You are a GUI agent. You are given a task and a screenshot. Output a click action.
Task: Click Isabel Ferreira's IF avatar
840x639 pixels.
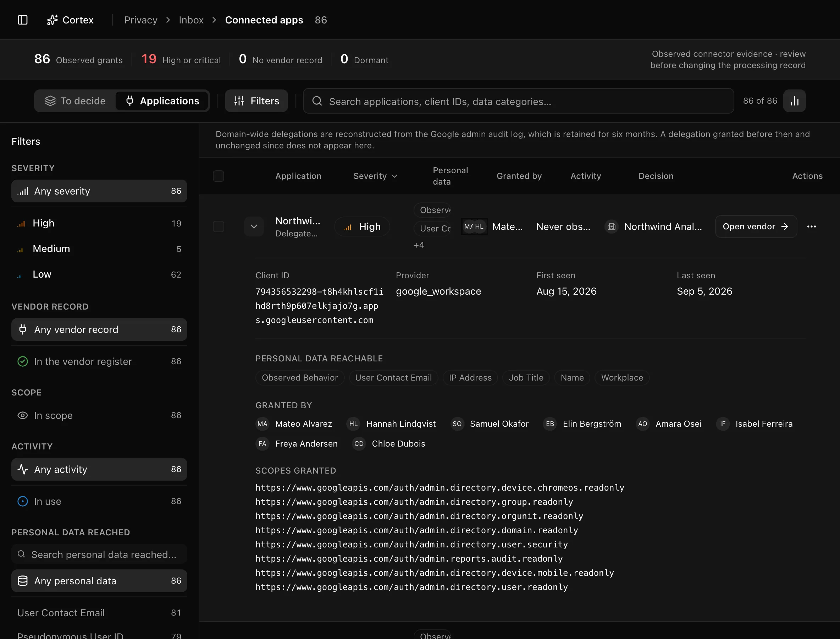[x=723, y=424]
